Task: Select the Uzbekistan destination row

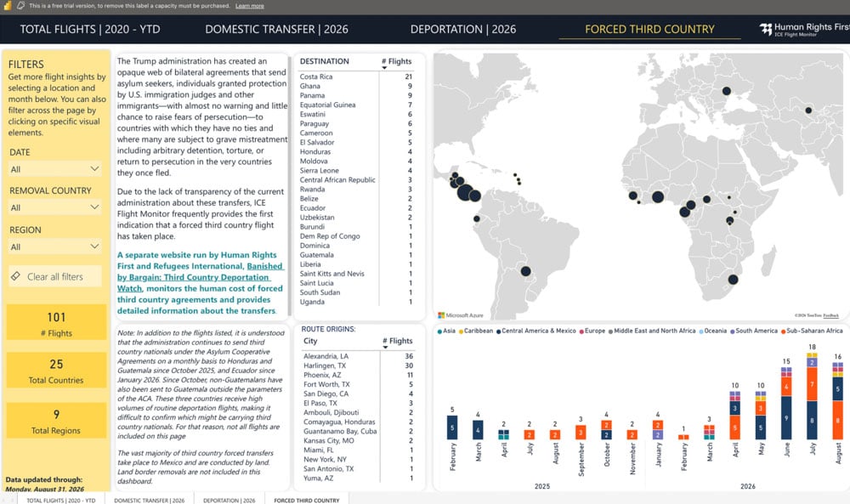Action: (356, 218)
